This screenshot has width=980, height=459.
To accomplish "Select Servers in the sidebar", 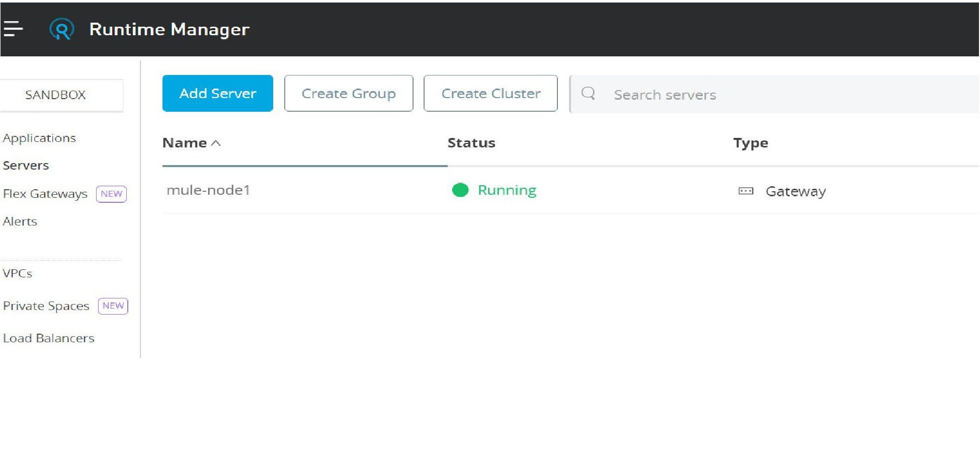I will coord(26,166).
